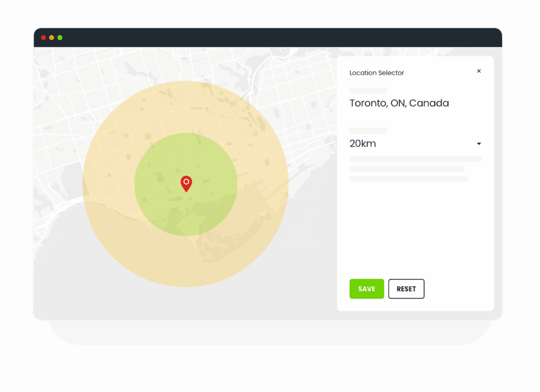Click the green window maximize dot
This screenshot has height=392, width=540.
(x=60, y=37)
